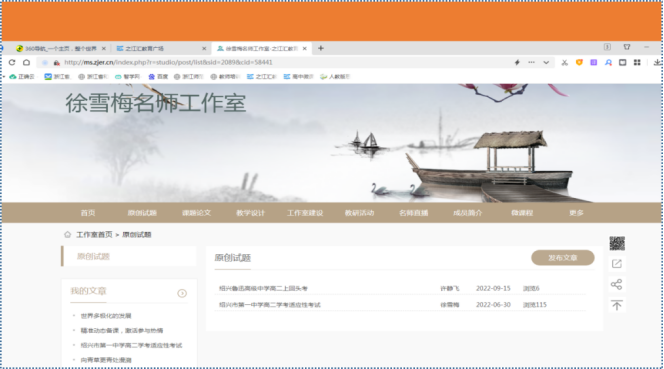
Task: Jump to top with the up arrow icon
Action: [617, 305]
